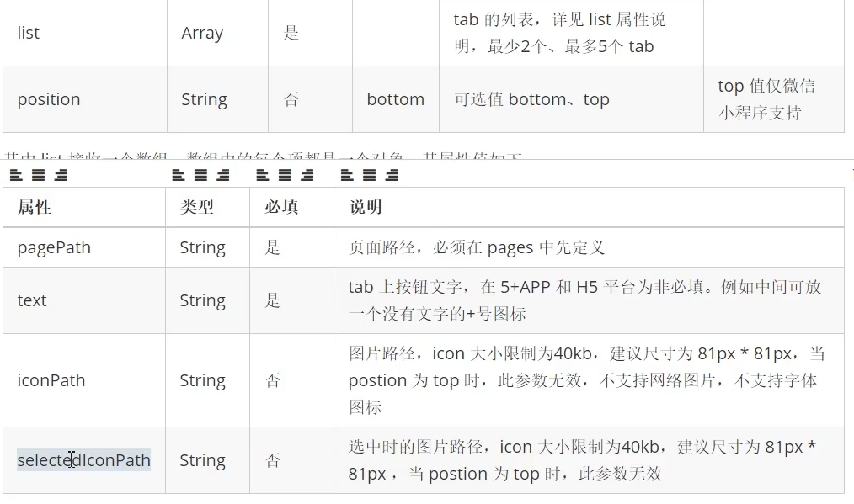The image size is (854, 504).
Task: Click the highlighted selectedIconPath cell text
Action: (x=83, y=460)
